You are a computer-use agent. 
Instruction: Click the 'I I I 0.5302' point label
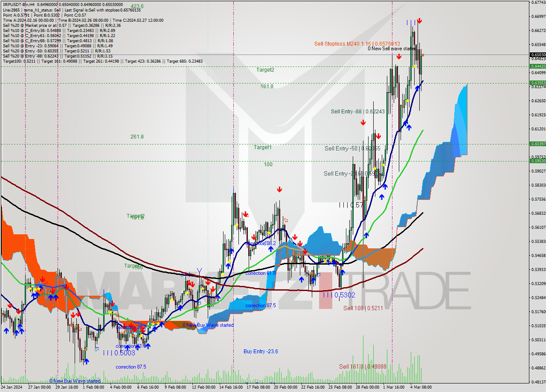click(x=339, y=294)
